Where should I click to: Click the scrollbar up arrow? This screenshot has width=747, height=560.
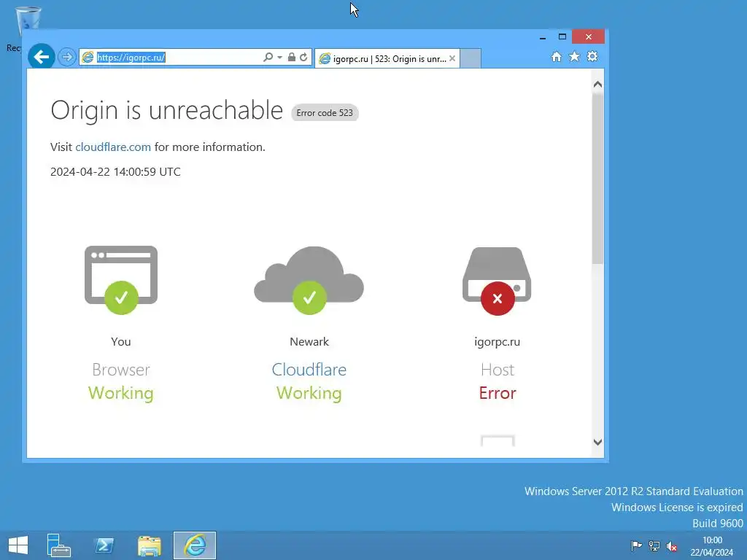pyautogui.click(x=598, y=85)
